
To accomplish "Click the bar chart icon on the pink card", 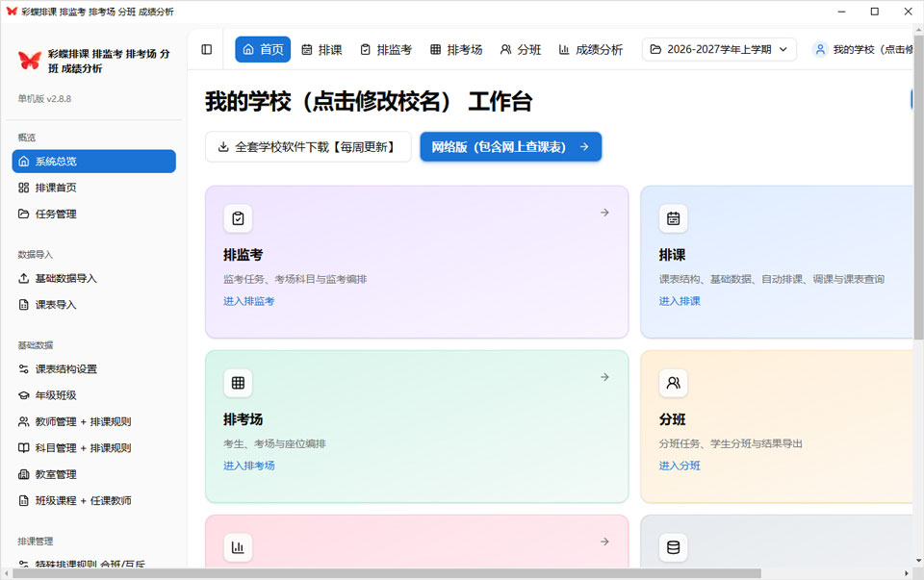I will tap(238, 547).
